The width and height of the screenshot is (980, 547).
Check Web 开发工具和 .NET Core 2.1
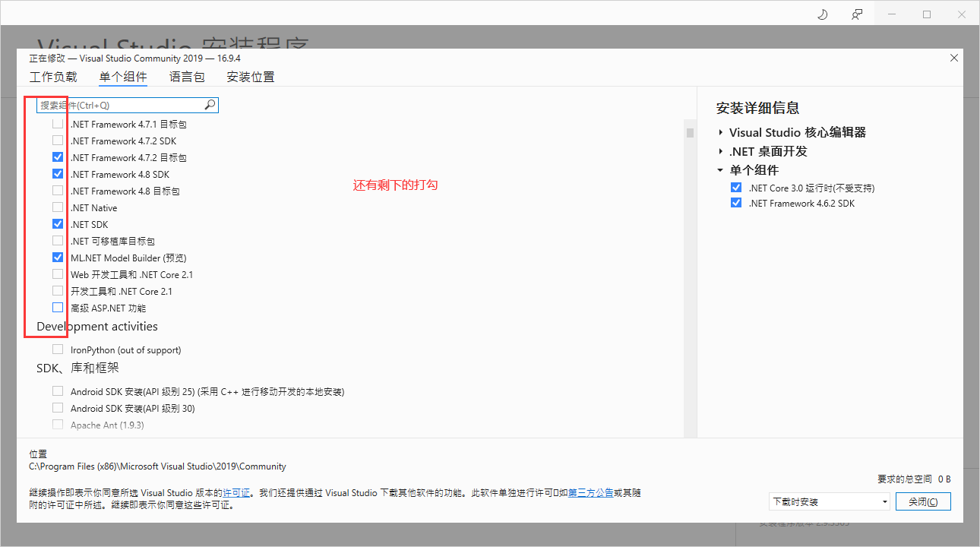58,274
